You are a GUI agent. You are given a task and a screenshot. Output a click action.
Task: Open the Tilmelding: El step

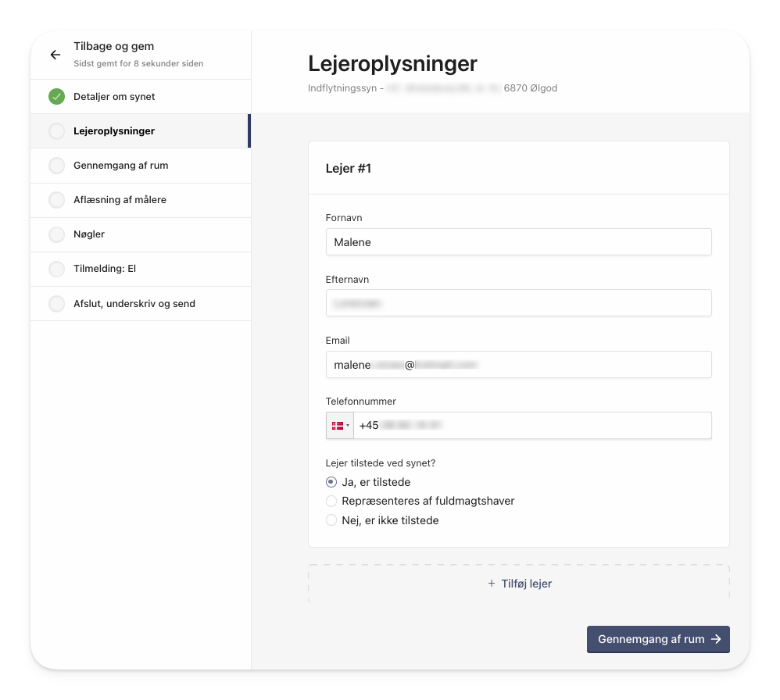coord(141,269)
